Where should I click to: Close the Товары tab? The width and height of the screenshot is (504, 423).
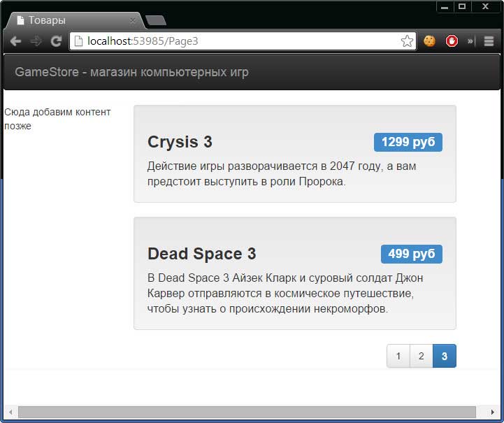(132, 20)
